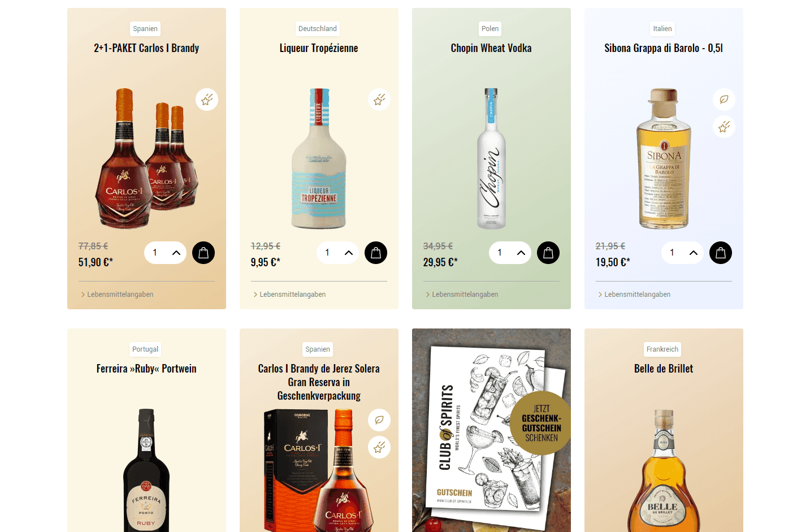
Task: Open quantity selector for Chopin Wheat Vodka
Action: pyautogui.click(x=510, y=253)
